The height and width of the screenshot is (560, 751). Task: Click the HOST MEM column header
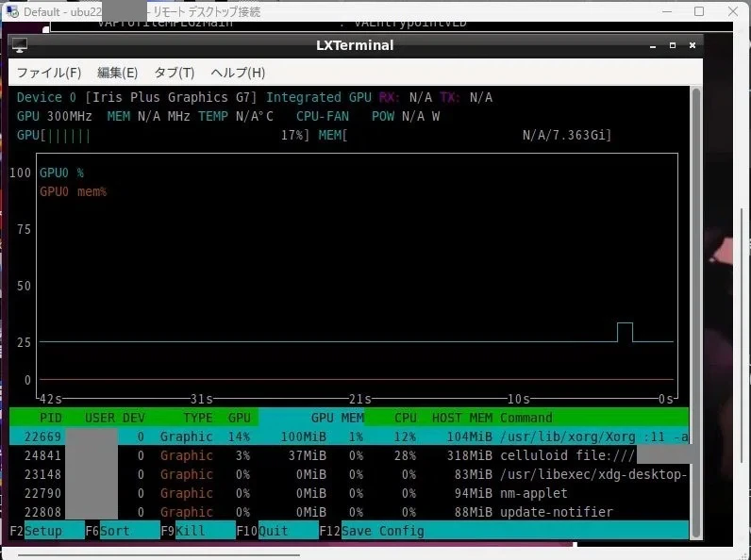point(462,418)
